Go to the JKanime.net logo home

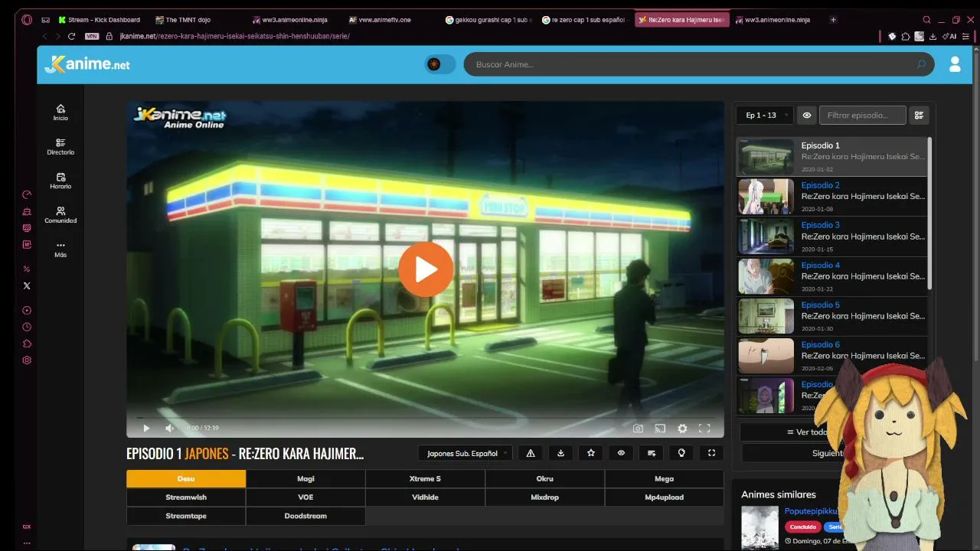click(x=87, y=64)
